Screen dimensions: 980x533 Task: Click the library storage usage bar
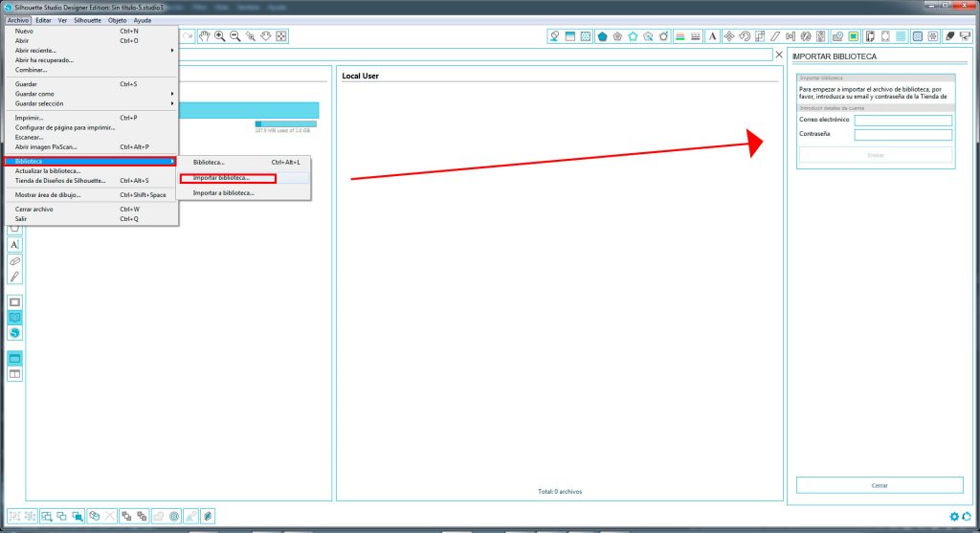[285, 123]
